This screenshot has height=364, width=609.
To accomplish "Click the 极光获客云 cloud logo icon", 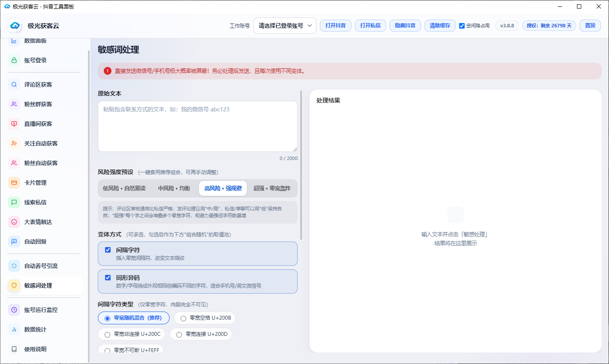I will pyautogui.click(x=15, y=26).
